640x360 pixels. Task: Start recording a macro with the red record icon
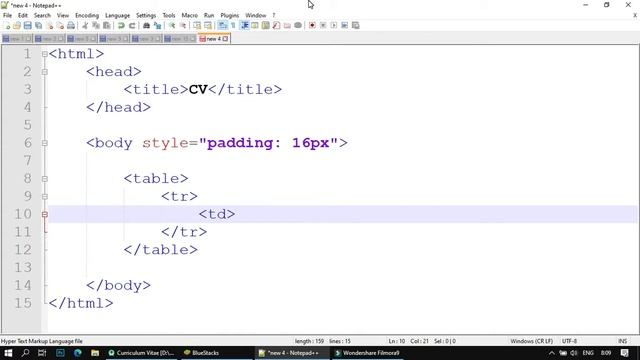(x=312, y=25)
